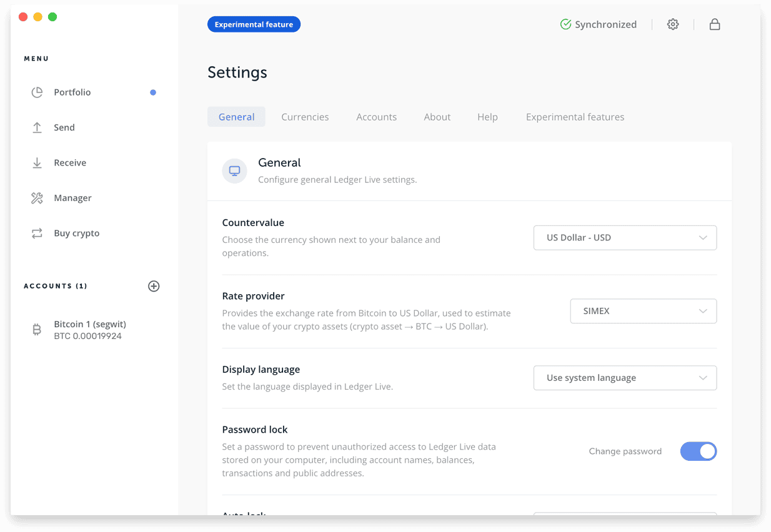This screenshot has height=532, width=771.
Task: Click Change password
Action: point(625,451)
